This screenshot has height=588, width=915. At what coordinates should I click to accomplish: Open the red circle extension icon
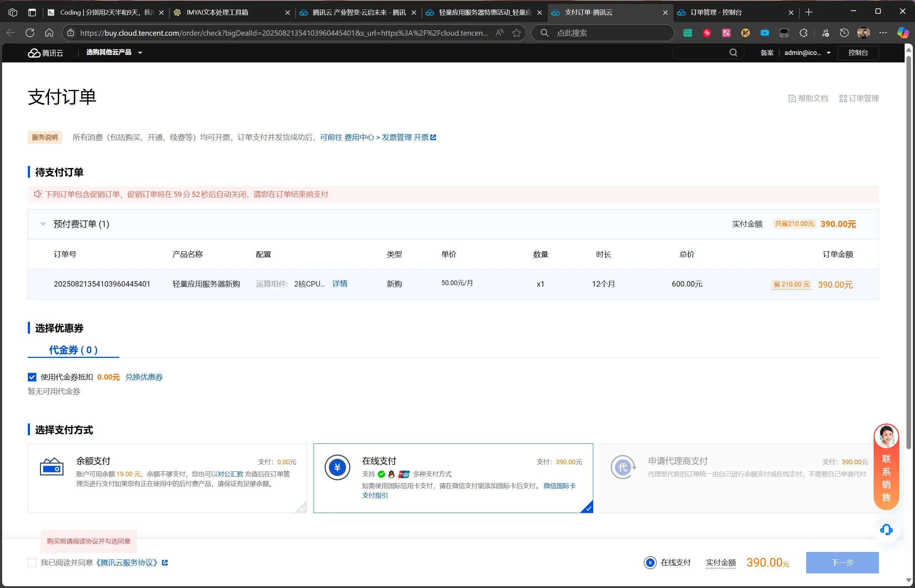coord(707,33)
